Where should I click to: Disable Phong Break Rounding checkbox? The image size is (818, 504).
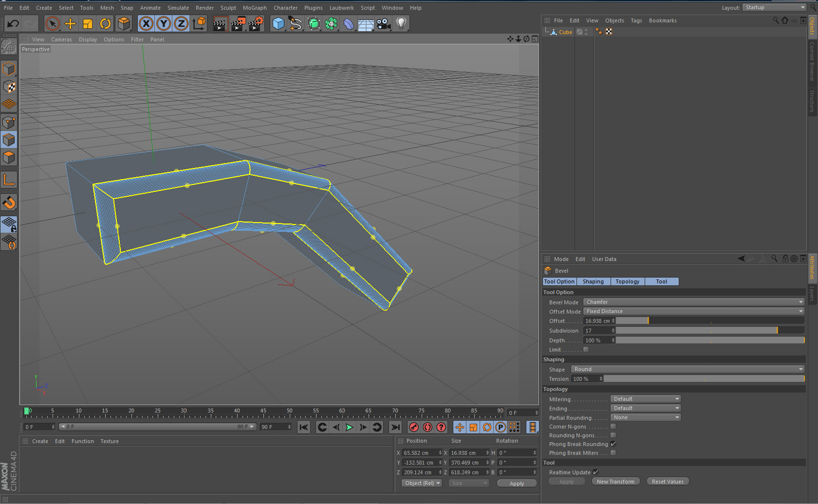(x=613, y=444)
